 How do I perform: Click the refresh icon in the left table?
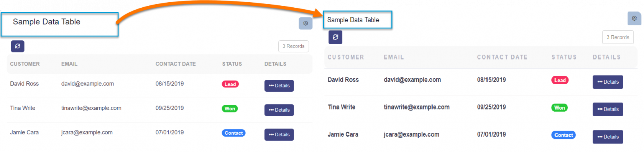click(x=18, y=46)
